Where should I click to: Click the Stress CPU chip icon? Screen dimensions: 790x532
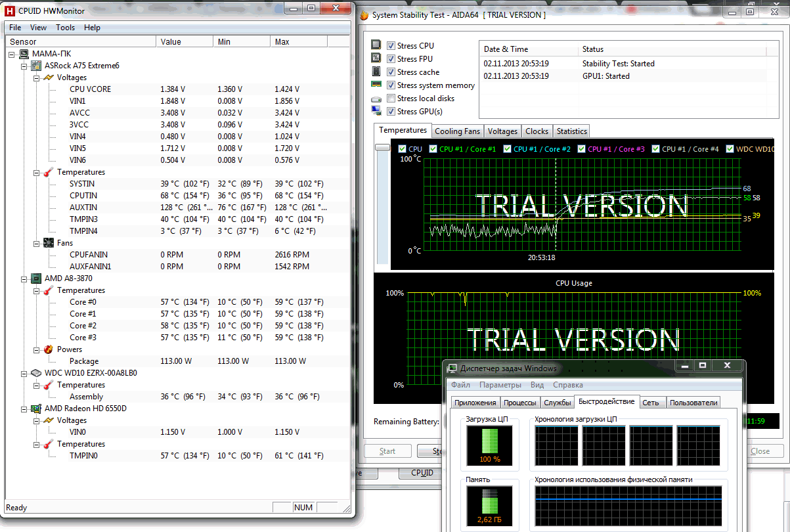point(376,45)
